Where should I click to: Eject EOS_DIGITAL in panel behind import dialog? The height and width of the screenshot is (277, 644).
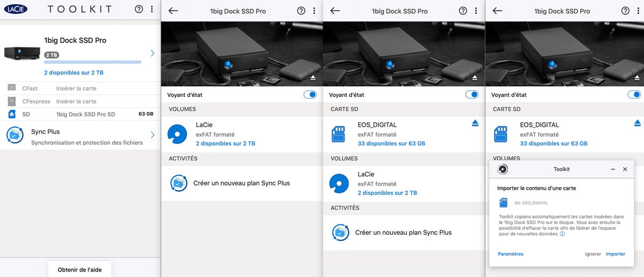(637, 123)
